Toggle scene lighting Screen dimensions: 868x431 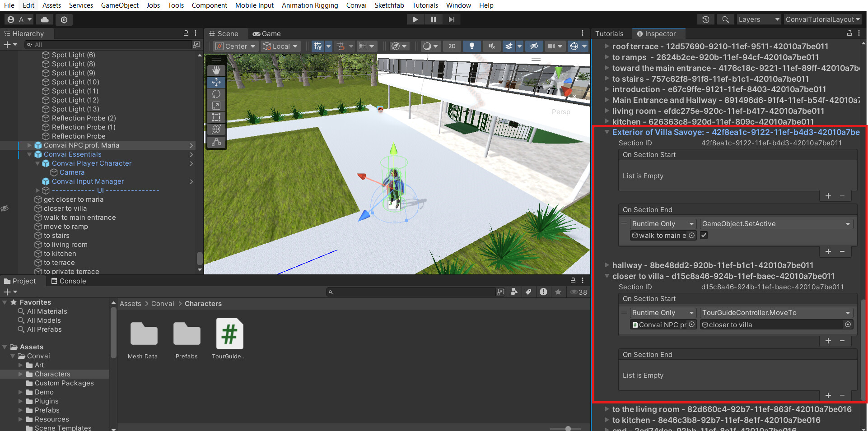tap(471, 46)
